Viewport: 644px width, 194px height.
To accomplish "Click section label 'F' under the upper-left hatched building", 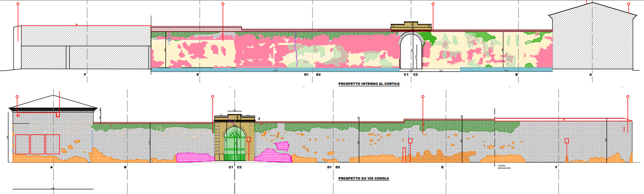I will [x=85, y=75].
